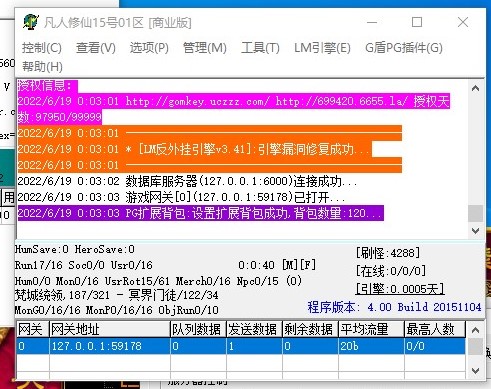Open the 帮助(H) menu
Image resolution: width=491 pixels, height=389 pixels.
coord(42,67)
